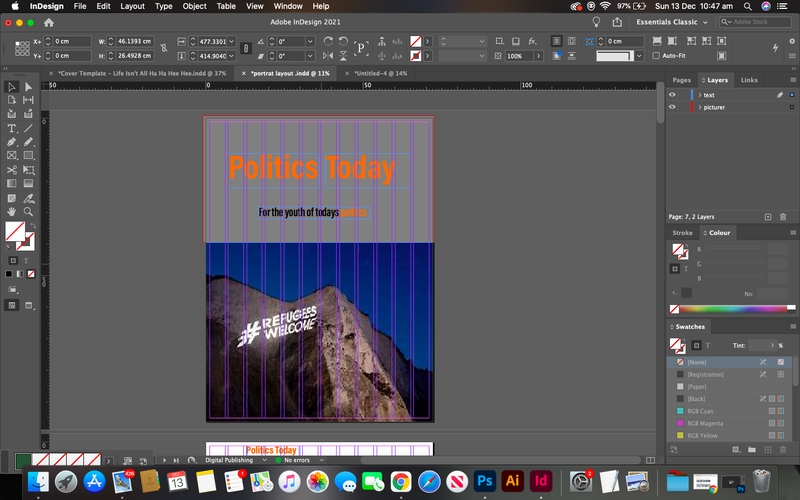Select the RGB Cyan swatch

click(x=730, y=411)
